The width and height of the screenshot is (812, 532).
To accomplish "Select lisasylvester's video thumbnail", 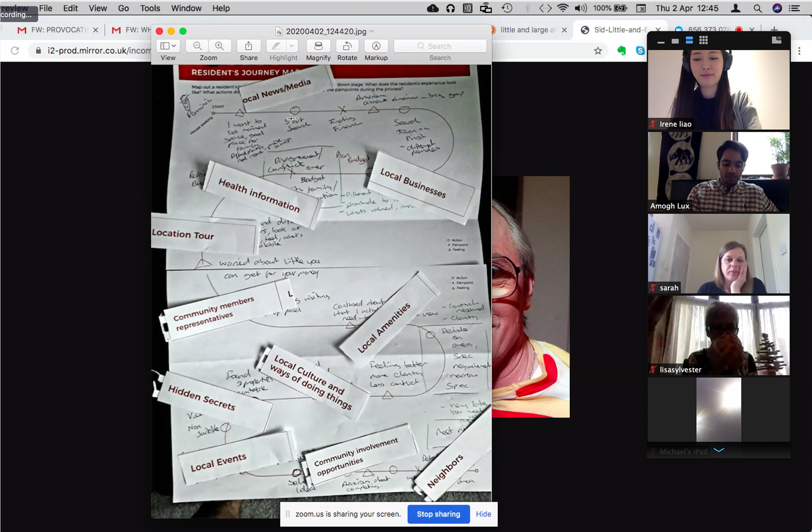I will tap(719, 336).
